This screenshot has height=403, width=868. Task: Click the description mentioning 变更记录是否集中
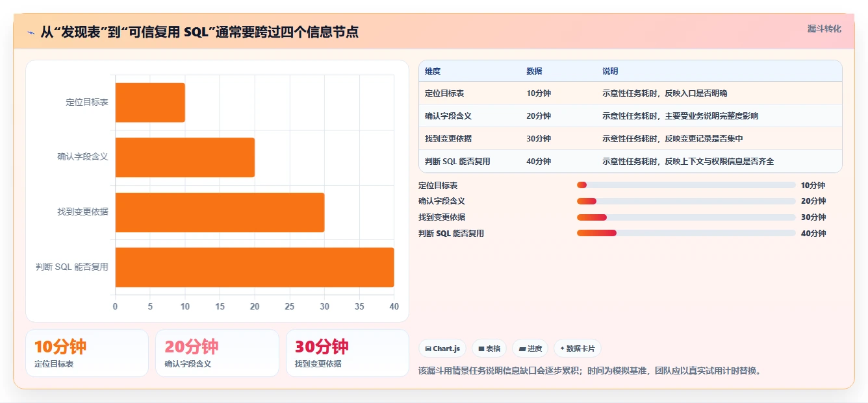[x=672, y=139]
